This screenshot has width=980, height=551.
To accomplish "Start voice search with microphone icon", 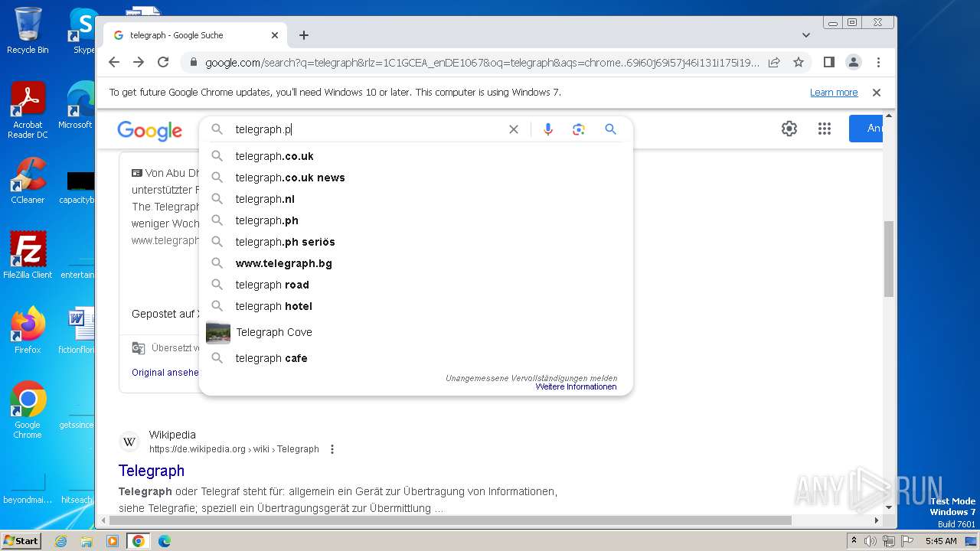I will (548, 129).
